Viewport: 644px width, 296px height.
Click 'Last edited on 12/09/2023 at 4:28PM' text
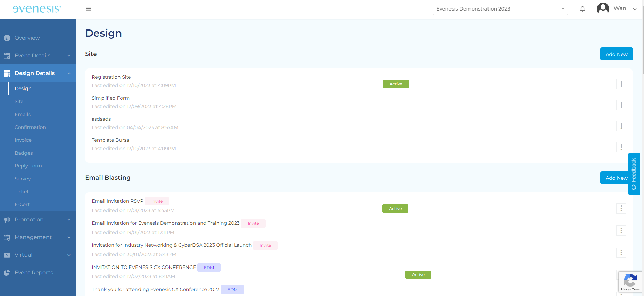(x=134, y=106)
